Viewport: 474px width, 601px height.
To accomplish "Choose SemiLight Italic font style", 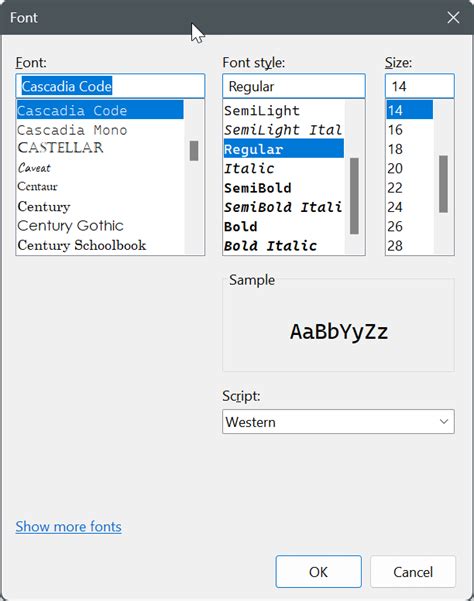I will (284, 130).
